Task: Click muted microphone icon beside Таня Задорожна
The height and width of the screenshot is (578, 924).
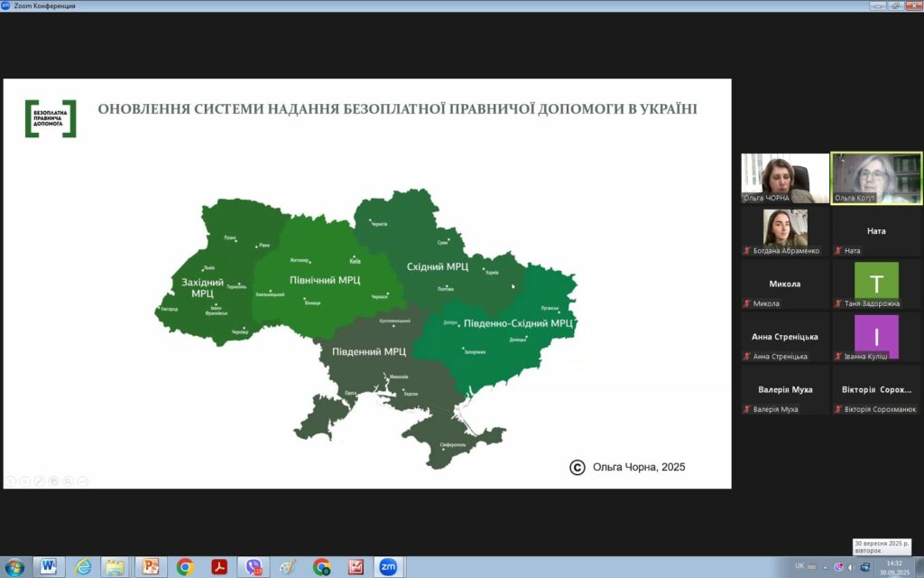Action: click(838, 303)
